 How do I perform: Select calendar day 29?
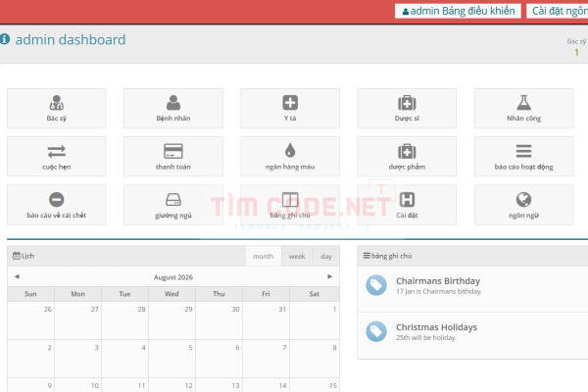point(171,320)
